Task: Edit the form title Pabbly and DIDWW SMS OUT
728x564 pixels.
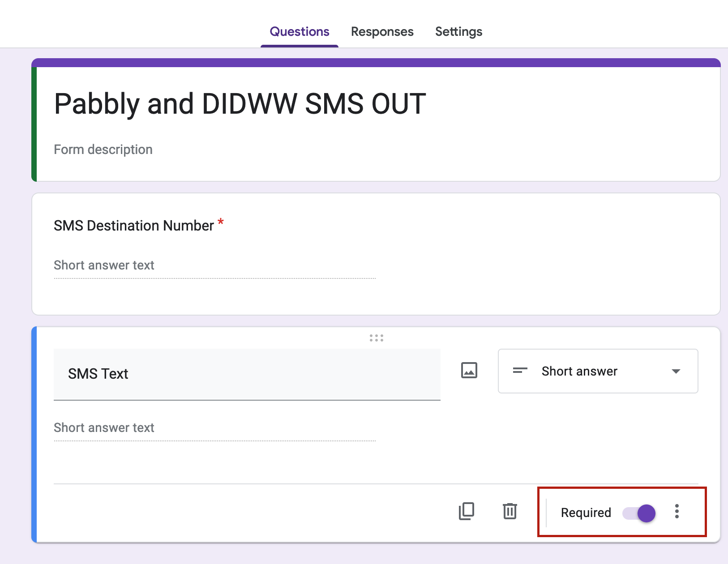Action: point(240,104)
